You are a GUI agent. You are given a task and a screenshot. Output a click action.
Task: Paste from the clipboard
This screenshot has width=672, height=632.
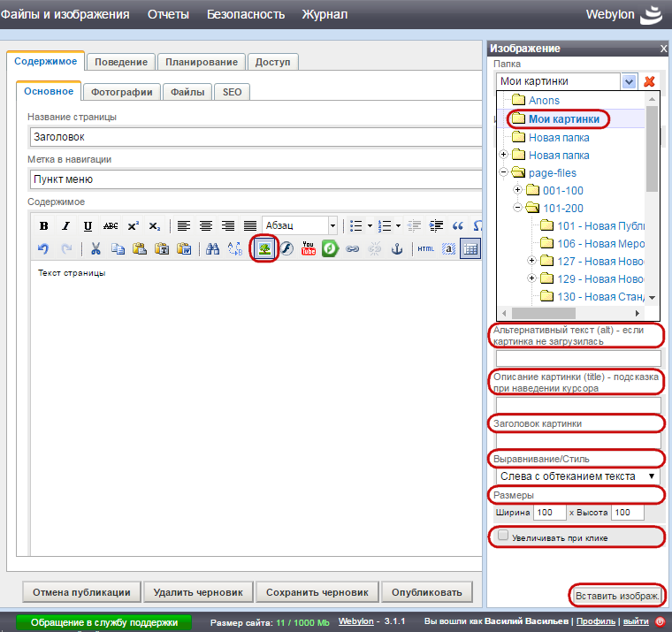point(140,248)
